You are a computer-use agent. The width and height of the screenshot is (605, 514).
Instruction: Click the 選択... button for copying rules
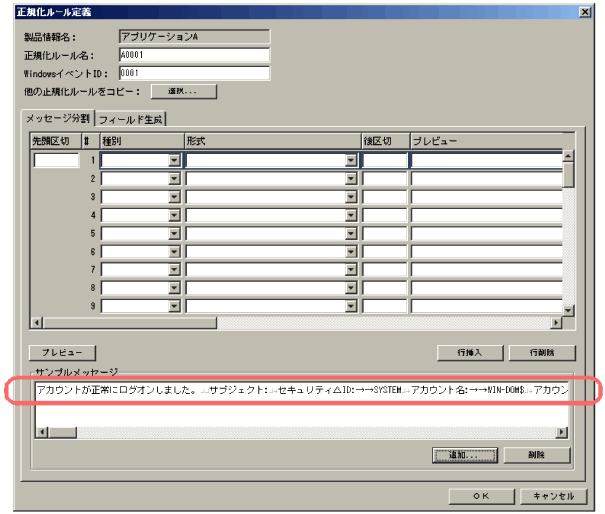(x=183, y=92)
